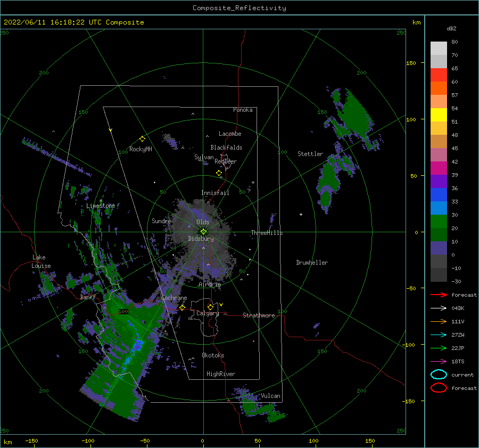The width and height of the screenshot is (479, 448).
Task: Click the yellow diamond marker inside Calgary
Action: tap(210, 307)
